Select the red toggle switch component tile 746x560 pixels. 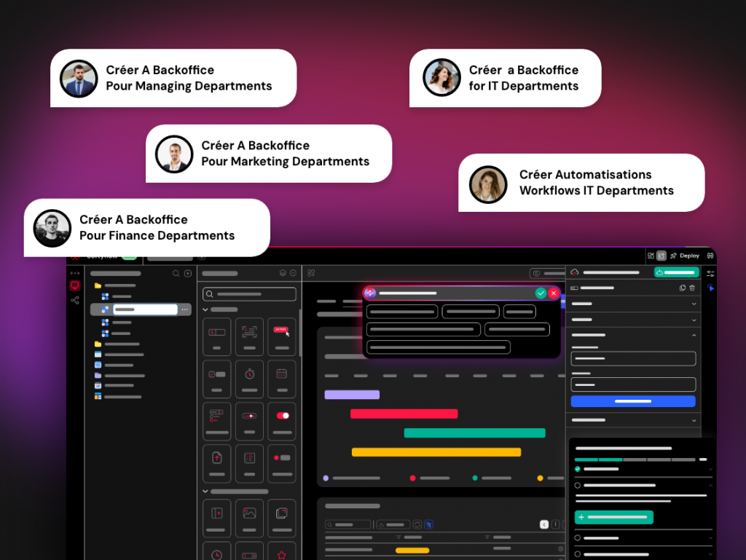(281, 416)
